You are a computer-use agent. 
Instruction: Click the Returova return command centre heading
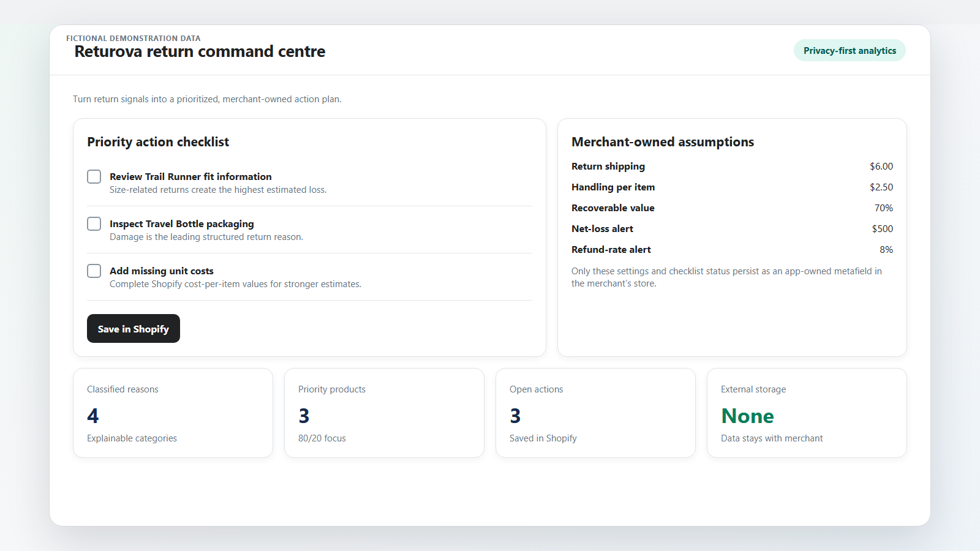tap(200, 51)
